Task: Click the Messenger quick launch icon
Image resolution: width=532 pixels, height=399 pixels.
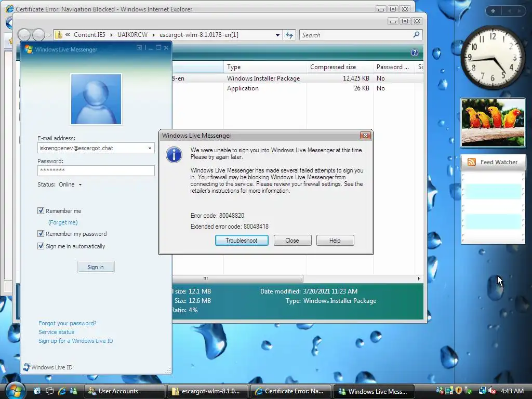Action: (x=74, y=391)
